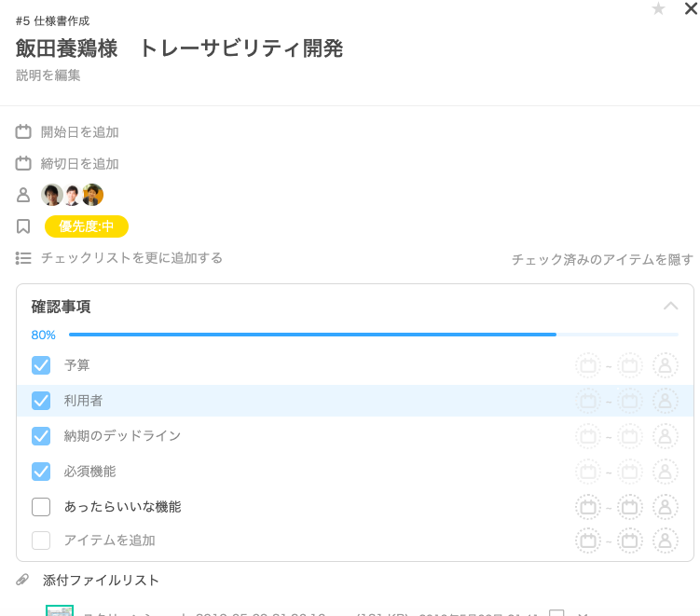Image resolution: width=700 pixels, height=616 pixels.
Task: Collapse the 確認事項 checklist section
Action: pyautogui.click(x=670, y=307)
